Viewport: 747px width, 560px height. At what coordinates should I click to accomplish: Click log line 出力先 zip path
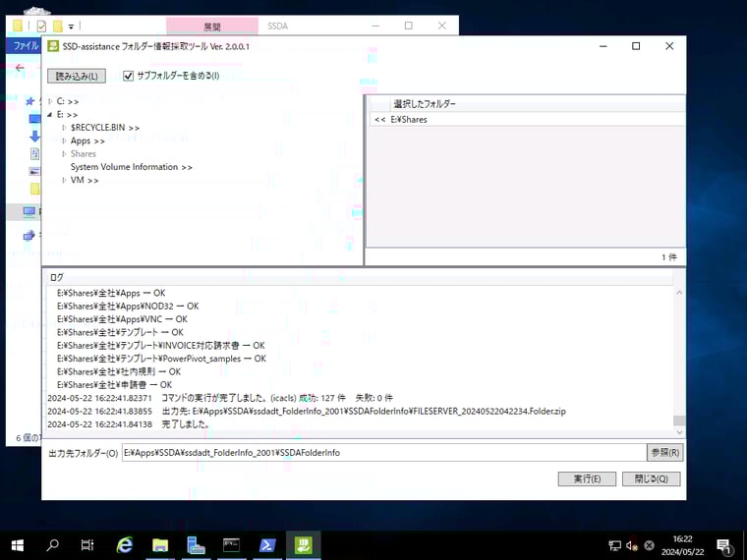tap(307, 411)
